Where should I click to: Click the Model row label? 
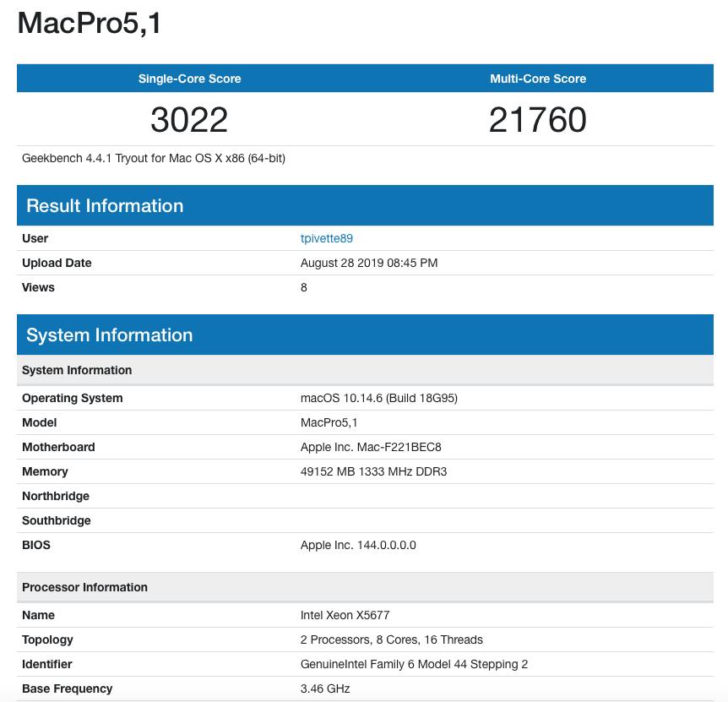pos(40,423)
